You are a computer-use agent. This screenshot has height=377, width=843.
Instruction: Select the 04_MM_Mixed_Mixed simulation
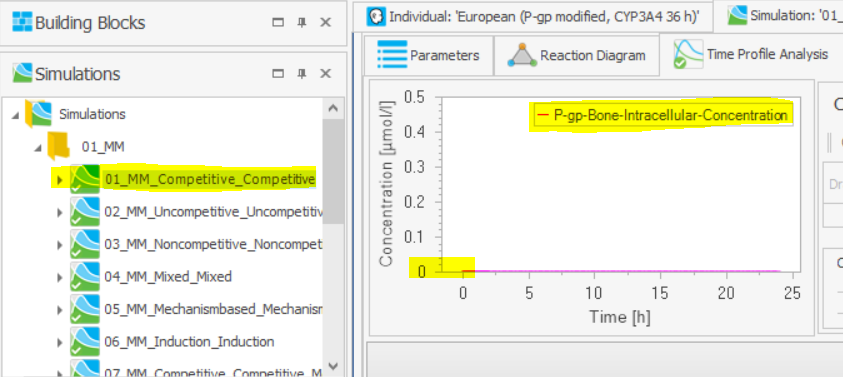tap(168, 276)
